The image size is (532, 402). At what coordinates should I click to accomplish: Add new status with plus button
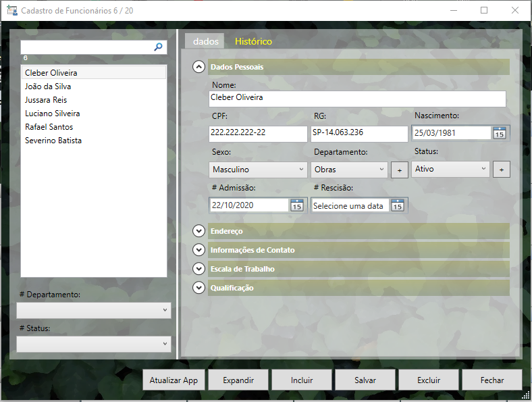[501, 170]
